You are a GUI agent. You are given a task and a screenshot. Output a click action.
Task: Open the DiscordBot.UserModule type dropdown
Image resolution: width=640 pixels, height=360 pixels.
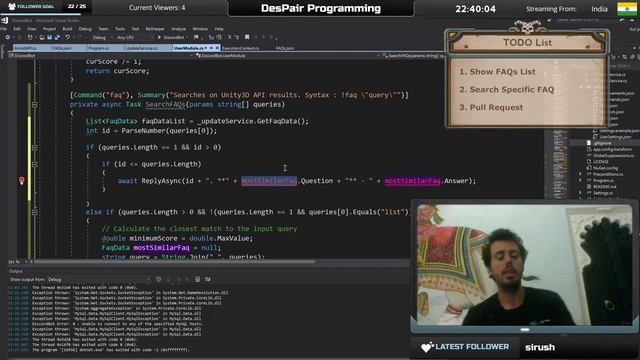pos(288,56)
